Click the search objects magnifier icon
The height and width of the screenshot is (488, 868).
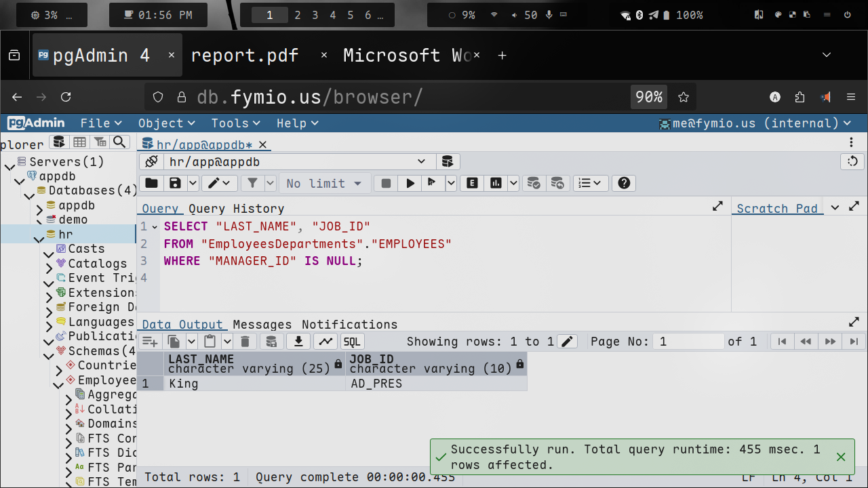coord(119,142)
